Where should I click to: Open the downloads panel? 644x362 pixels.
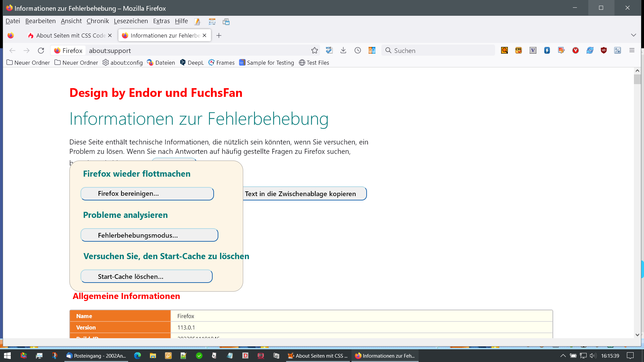click(x=343, y=50)
